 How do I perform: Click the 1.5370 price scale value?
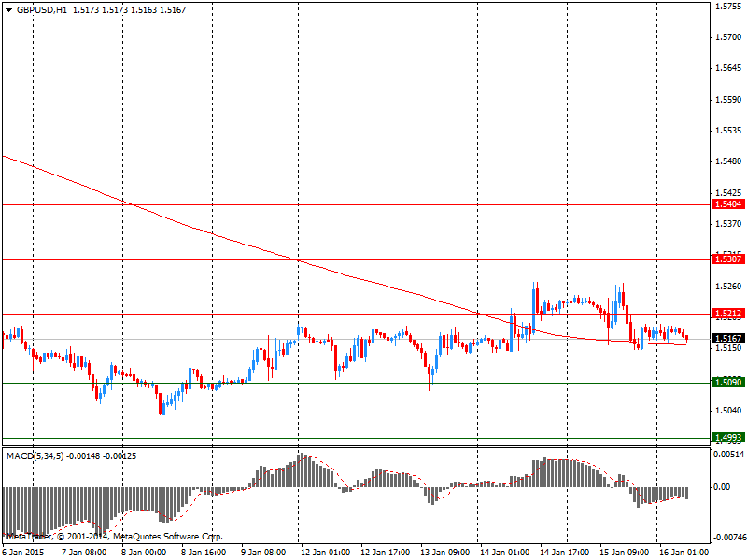point(729,224)
